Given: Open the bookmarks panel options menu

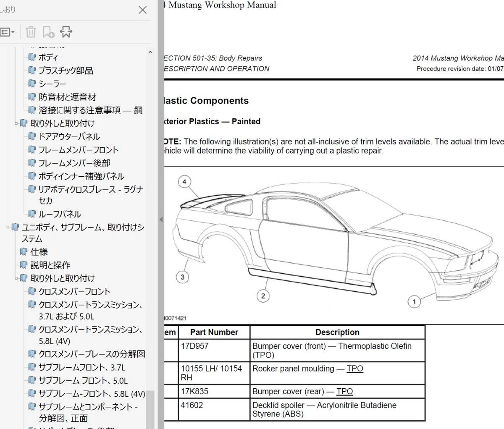Looking at the screenshot, I should pyautogui.click(x=7, y=32).
